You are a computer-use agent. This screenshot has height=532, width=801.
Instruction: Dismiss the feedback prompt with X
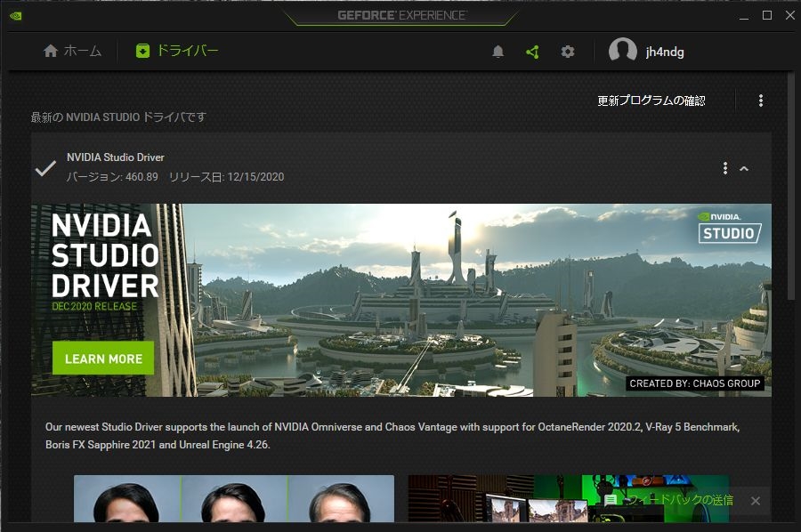pyautogui.click(x=756, y=501)
